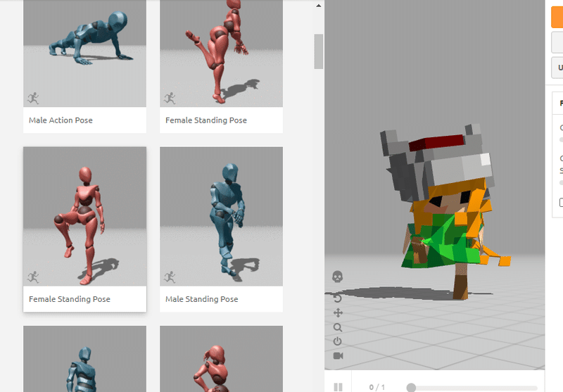Select the Male Action Pose push-up thumbnail
Screen dimensions: 563x392
(84, 53)
